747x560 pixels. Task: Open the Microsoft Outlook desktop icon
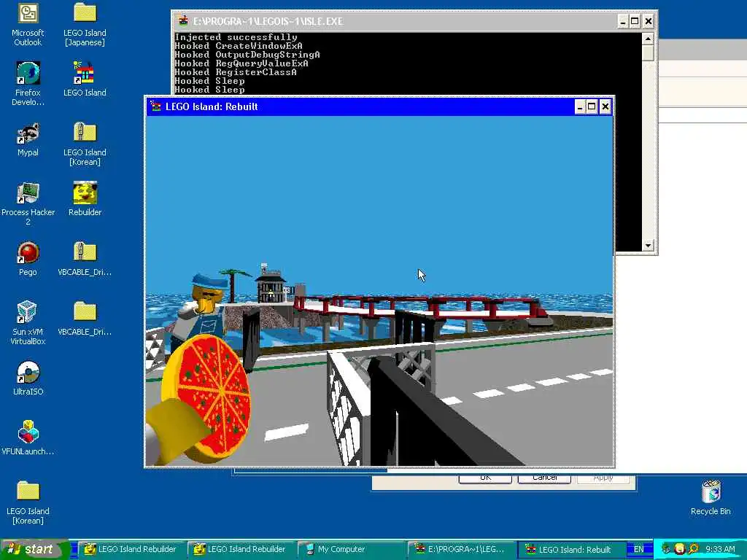pyautogui.click(x=28, y=24)
